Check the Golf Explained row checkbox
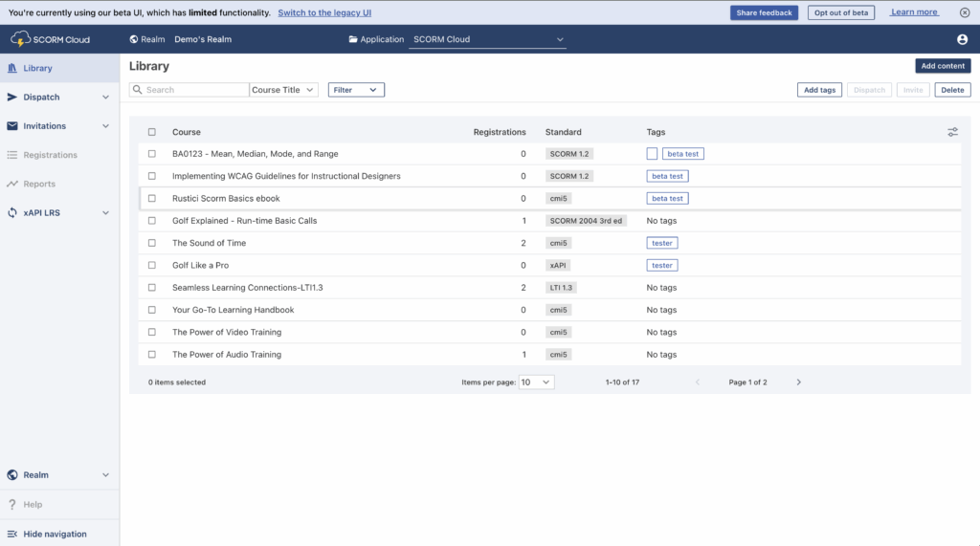Image resolution: width=980 pixels, height=546 pixels. point(152,221)
